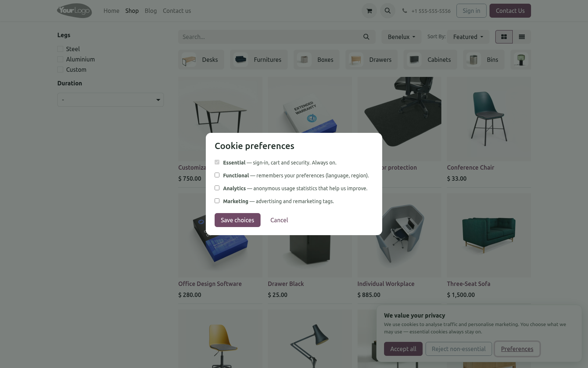The width and height of the screenshot is (588, 368).
Task: Enable the Analytics cookies checkbox
Action: pos(217,188)
